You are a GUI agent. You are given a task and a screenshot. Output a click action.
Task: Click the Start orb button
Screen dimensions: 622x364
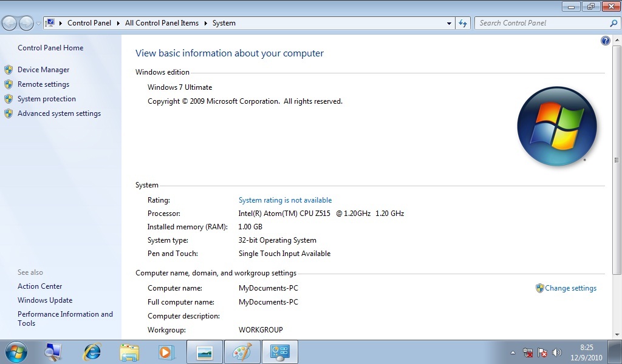click(x=16, y=352)
